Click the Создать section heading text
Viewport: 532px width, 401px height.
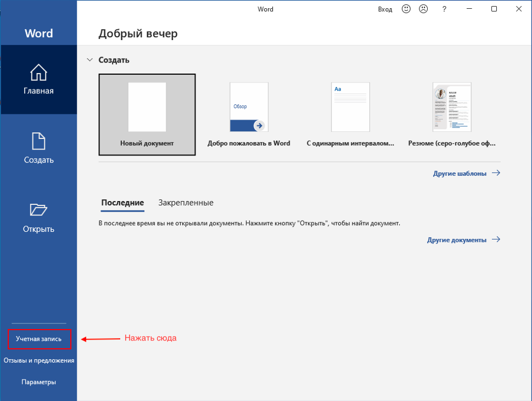(x=114, y=60)
